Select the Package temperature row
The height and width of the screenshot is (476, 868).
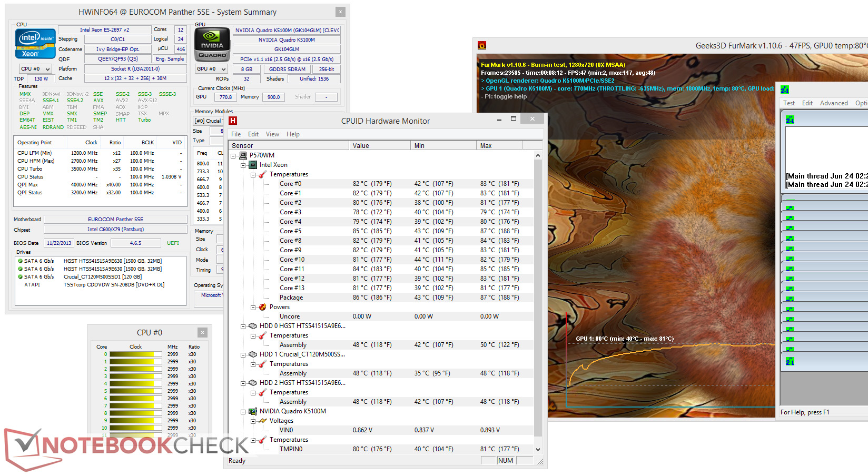tap(381, 297)
